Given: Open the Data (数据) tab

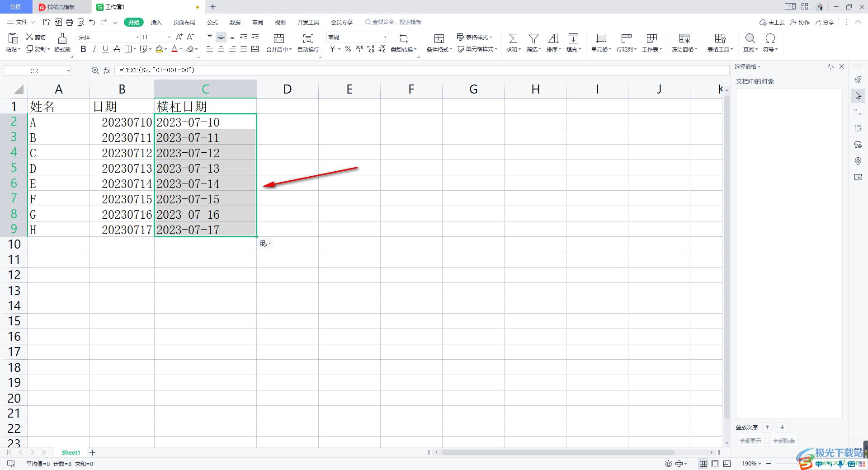Looking at the screenshot, I should click(235, 22).
